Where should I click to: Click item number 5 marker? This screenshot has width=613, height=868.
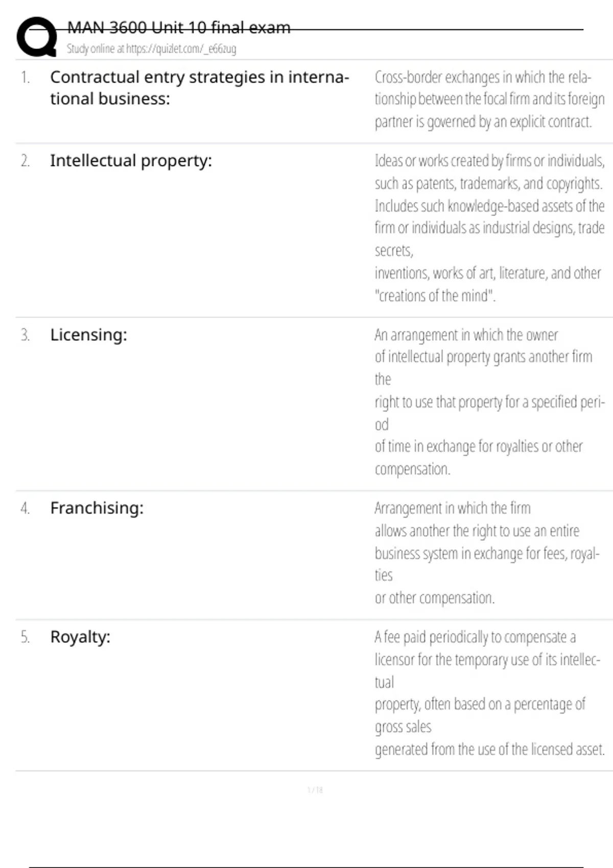[x=25, y=638]
